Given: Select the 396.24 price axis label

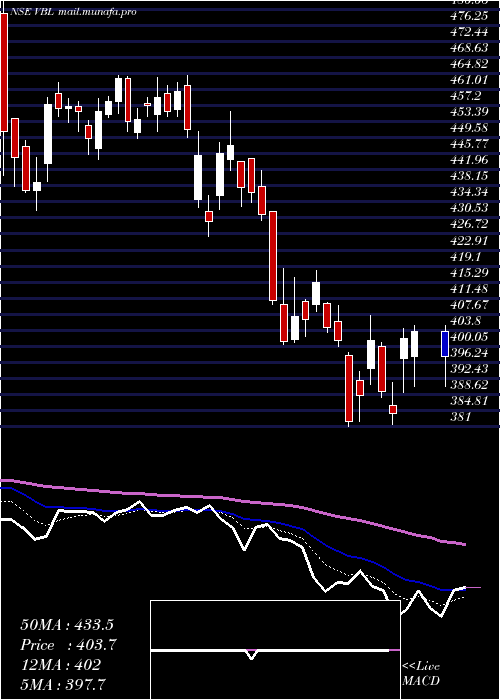Looking at the screenshot, I should point(470,353).
